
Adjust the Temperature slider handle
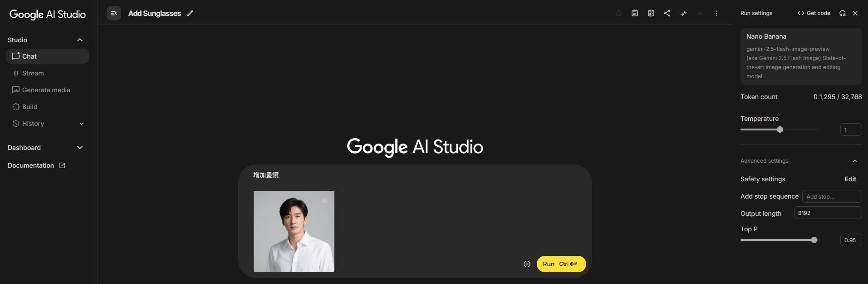pyautogui.click(x=780, y=130)
